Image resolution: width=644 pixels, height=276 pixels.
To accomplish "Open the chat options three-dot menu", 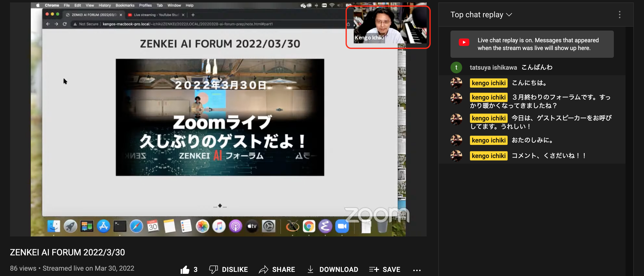I will tap(619, 15).
